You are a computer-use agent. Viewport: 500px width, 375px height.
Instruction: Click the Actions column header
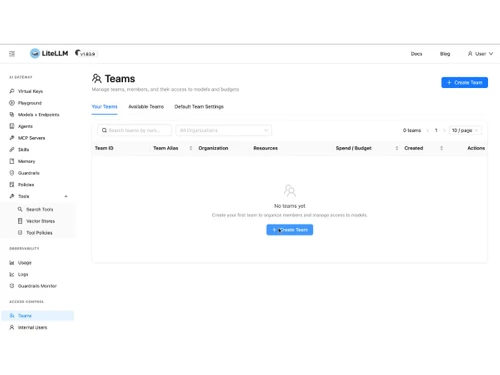[x=476, y=148]
